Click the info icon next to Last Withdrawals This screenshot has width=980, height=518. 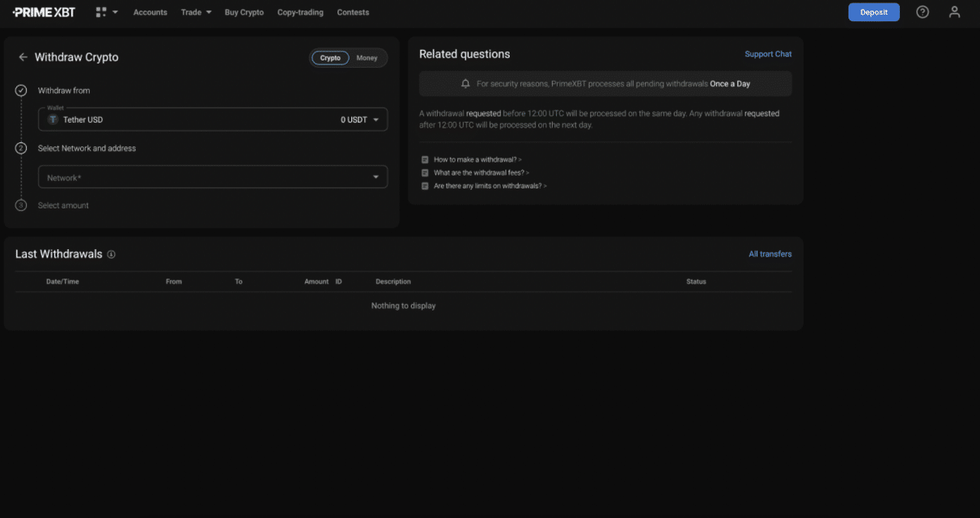tap(111, 254)
